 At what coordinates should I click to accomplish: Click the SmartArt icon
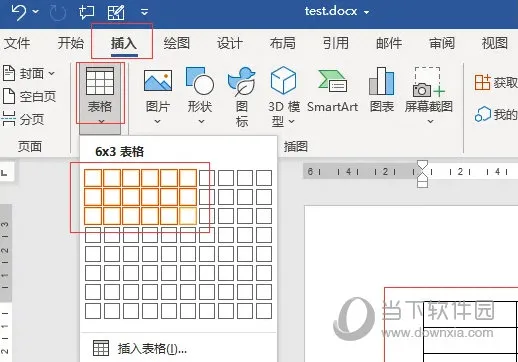coord(332,81)
